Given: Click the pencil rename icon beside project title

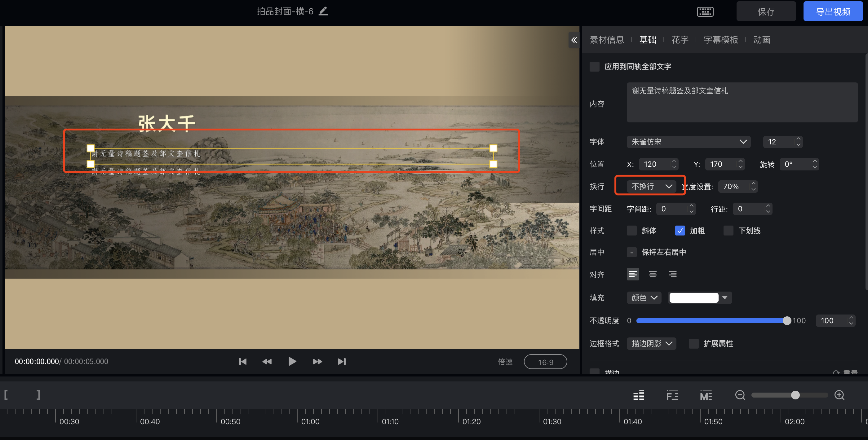Looking at the screenshot, I should tap(323, 11).
